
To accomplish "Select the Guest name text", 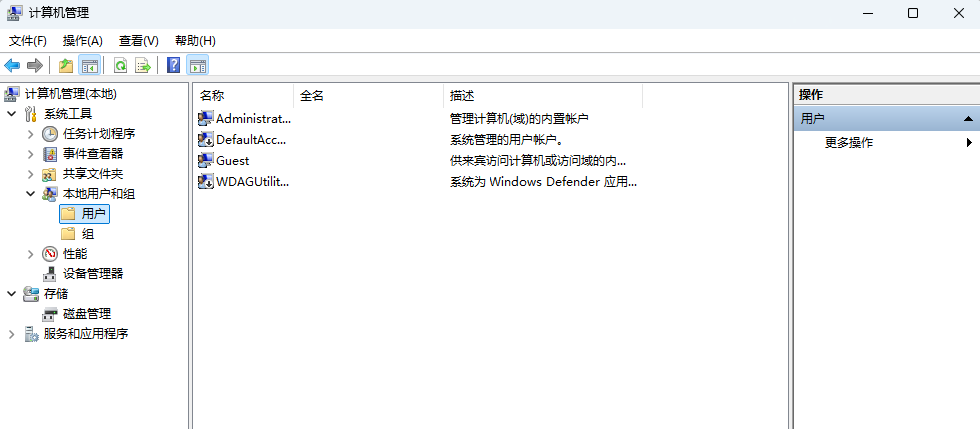I will tap(233, 161).
